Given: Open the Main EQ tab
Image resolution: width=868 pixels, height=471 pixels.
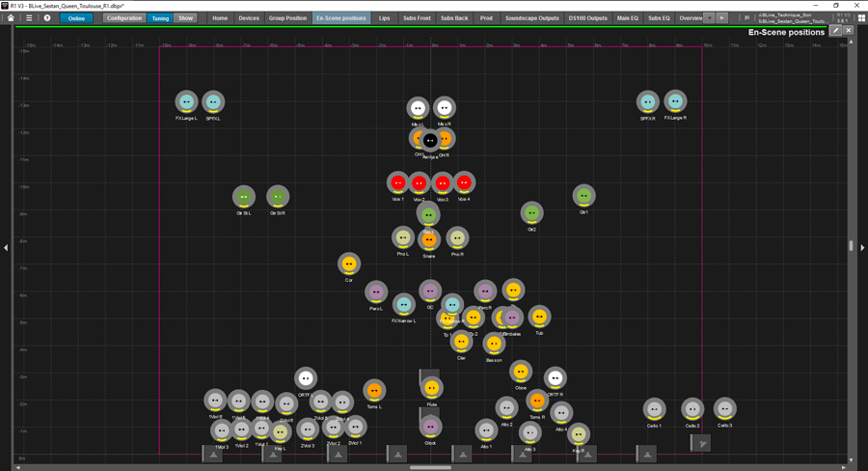Looking at the screenshot, I should tap(627, 18).
